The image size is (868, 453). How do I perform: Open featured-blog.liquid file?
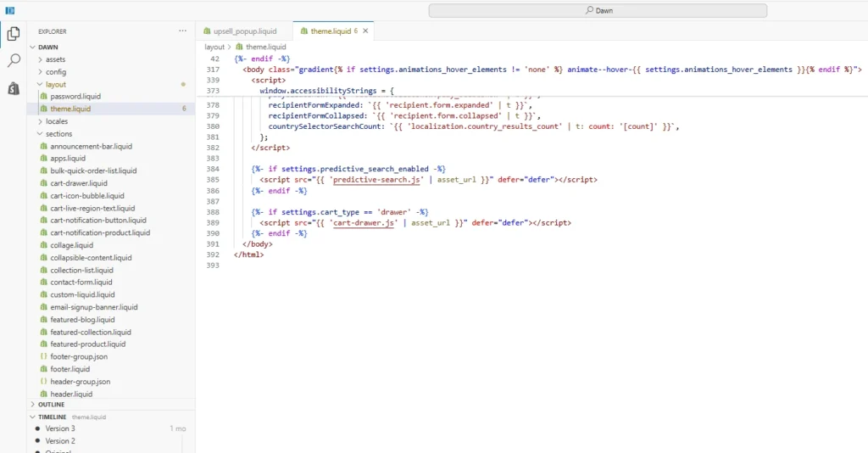click(82, 320)
